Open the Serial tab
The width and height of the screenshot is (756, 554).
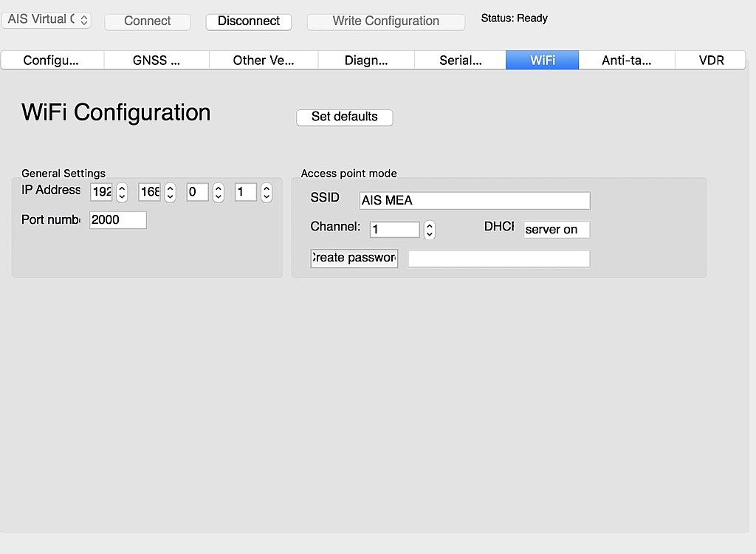[x=460, y=61]
